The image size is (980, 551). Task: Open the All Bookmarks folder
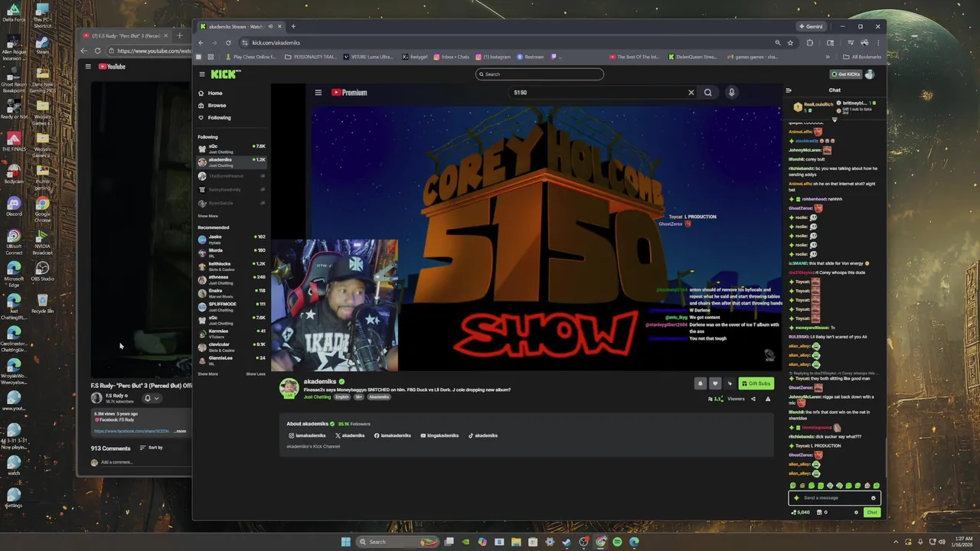(861, 57)
